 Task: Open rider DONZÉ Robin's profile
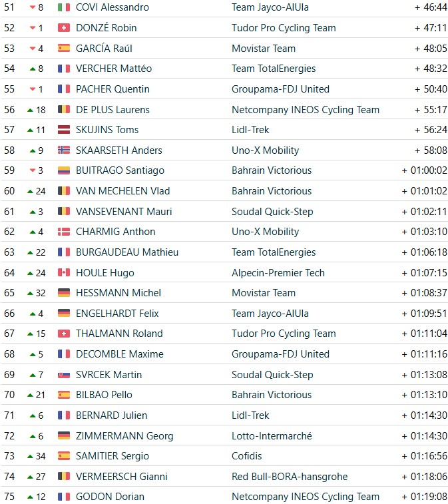click(106, 28)
